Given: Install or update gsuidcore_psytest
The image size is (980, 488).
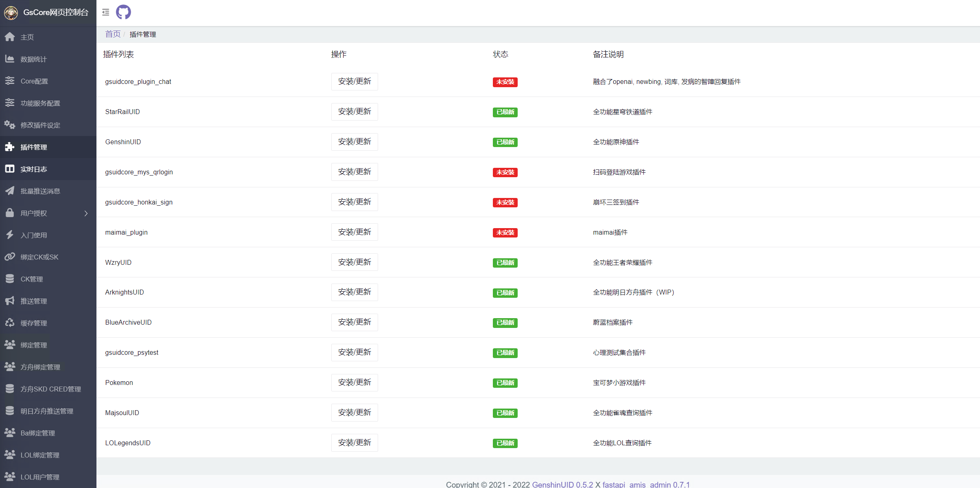Looking at the screenshot, I should pyautogui.click(x=354, y=352).
